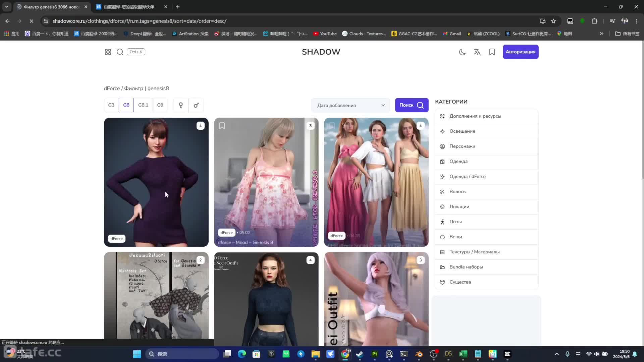Bookmark the dforce Mood Genesis 8 card
The height and width of the screenshot is (362, 644).
[222, 126]
